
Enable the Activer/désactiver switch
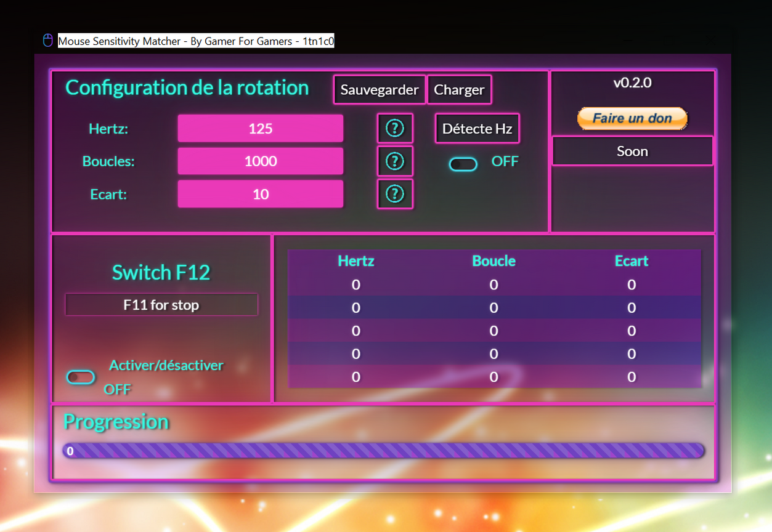(81, 377)
